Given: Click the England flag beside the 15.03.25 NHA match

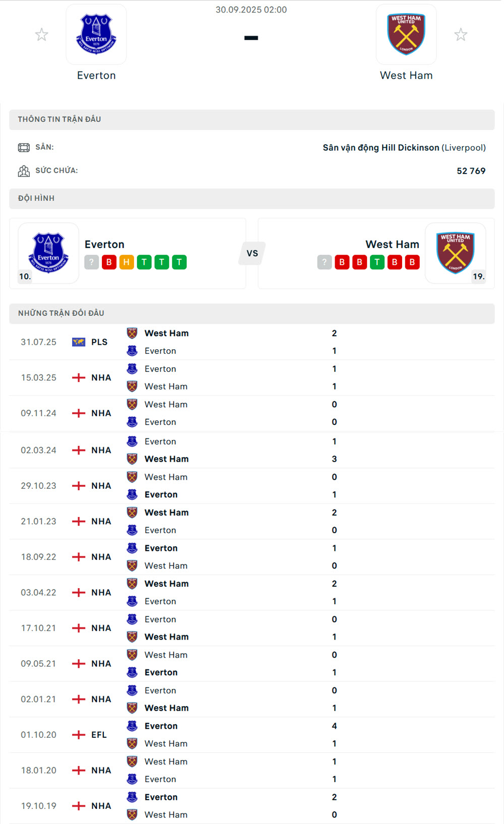Looking at the screenshot, I should (x=79, y=377).
